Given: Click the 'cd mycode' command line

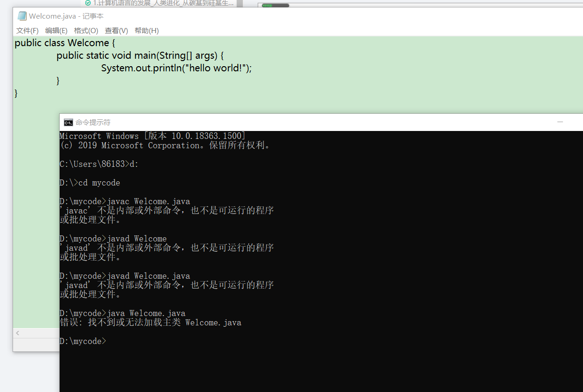Looking at the screenshot, I should coord(90,183).
